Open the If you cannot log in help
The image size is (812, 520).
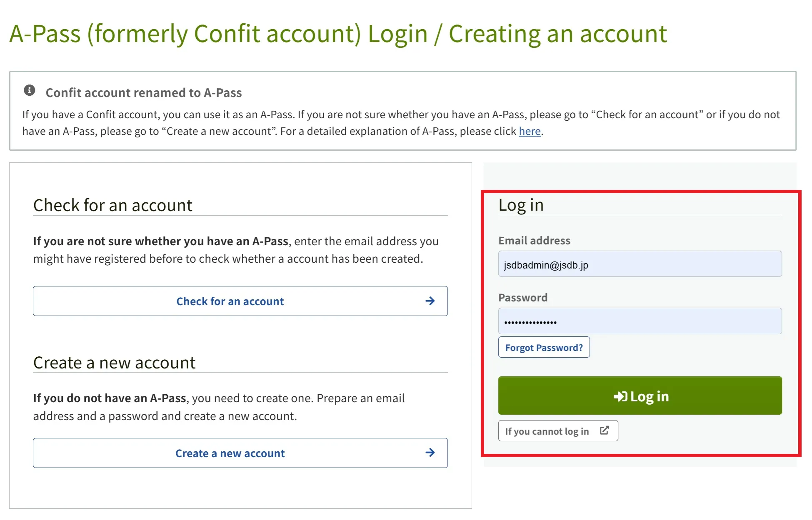click(x=547, y=431)
